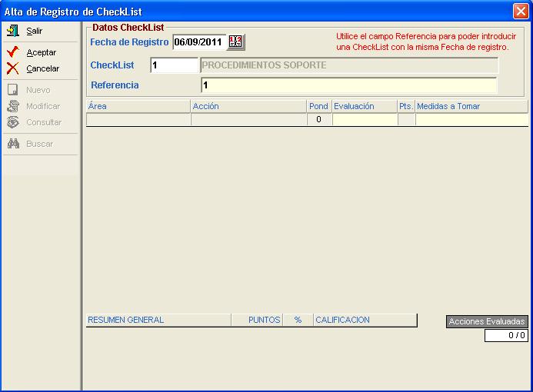Open the calendar date picker icon

tap(236, 42)
